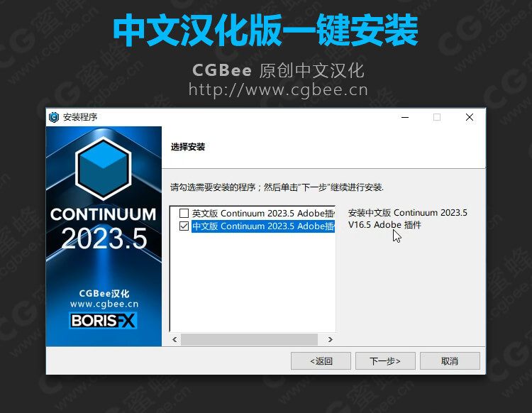The height and width of the screenshot is (413, 532).
Task: Close the 安装程序 installer window
Action: point(470,117)
